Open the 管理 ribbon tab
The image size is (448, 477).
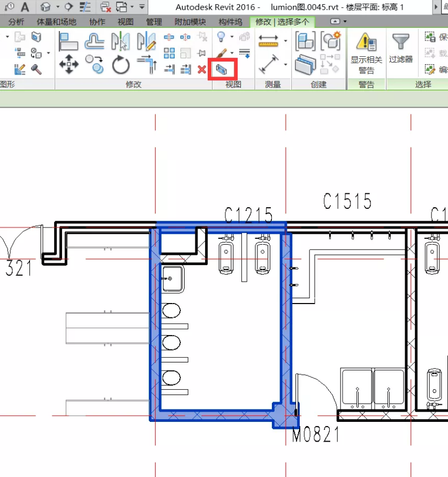[x=154, y=21]
